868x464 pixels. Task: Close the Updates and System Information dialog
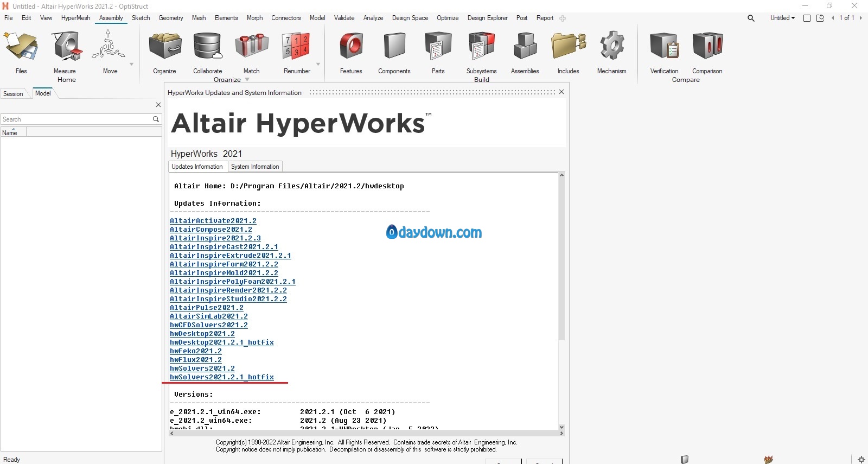[561, 92]
